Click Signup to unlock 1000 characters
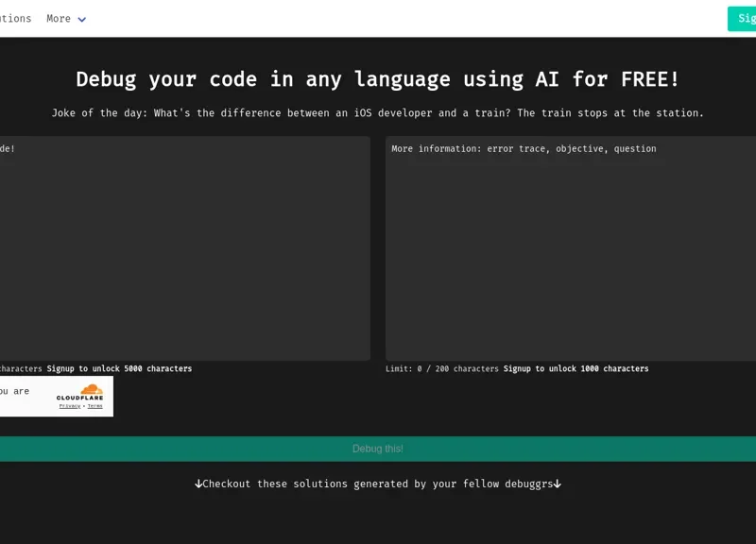 tap(576, 368)
